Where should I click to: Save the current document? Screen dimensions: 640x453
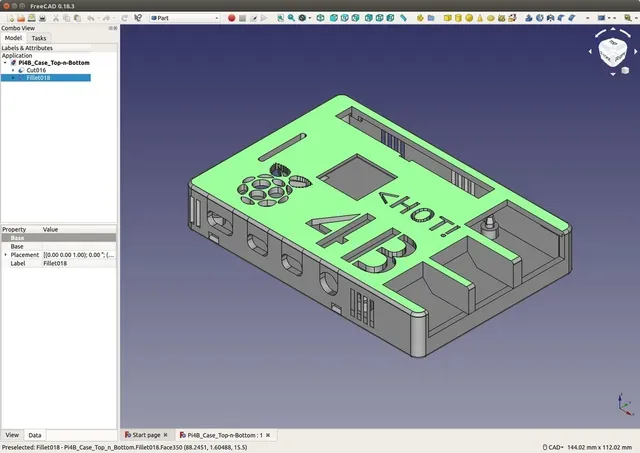pyautogui.click(x=31, y=18)
